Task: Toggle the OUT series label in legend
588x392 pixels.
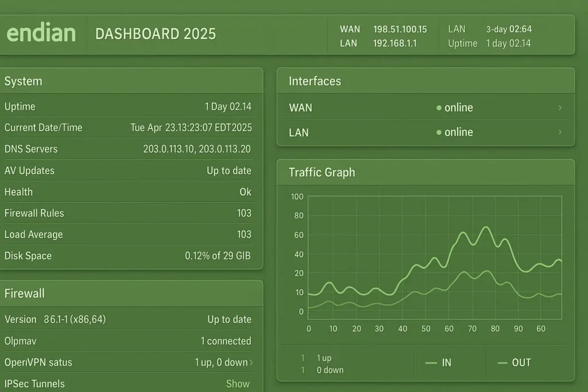Action: (x=521, y=363)
